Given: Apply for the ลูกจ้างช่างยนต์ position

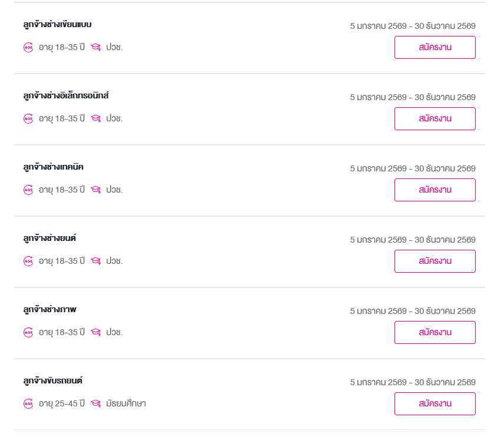Looking at the screenshot, I should pyautogui.click(x=435, y=261).
